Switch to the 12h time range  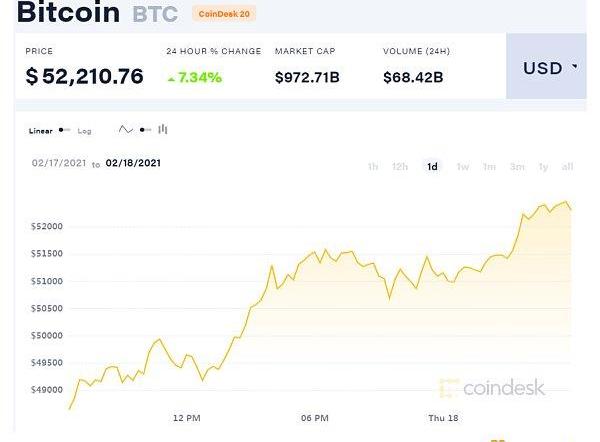pyautogui.click(x=400, y=166)
